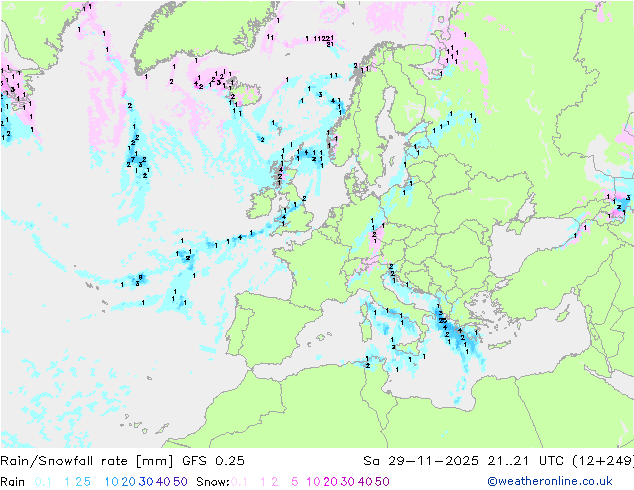Click the Rain legend value 10
This screenshot has height=490, width=634.
coord(111,482)
